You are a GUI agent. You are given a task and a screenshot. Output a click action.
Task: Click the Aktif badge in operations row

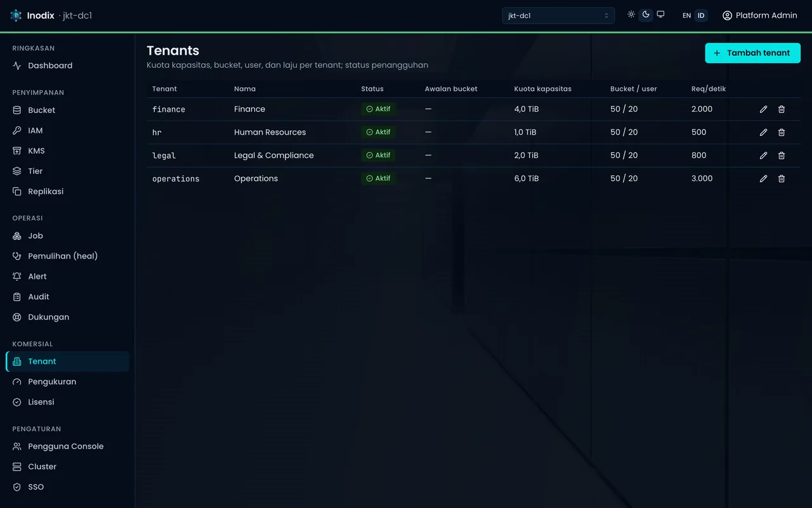coord(378,178)
